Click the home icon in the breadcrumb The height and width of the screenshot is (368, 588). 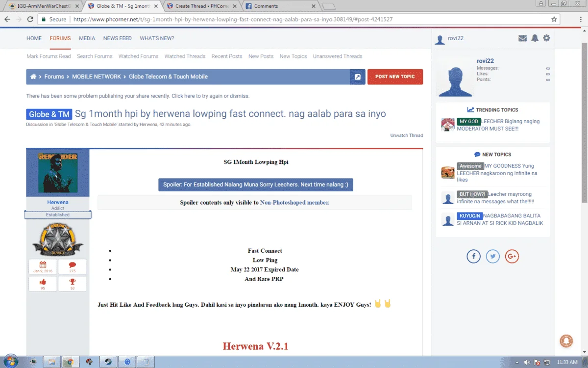(33, 77)
